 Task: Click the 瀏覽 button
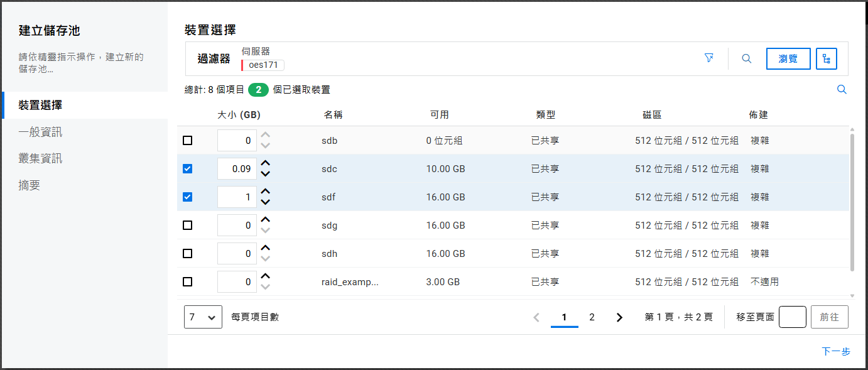[x=788, y=59]
